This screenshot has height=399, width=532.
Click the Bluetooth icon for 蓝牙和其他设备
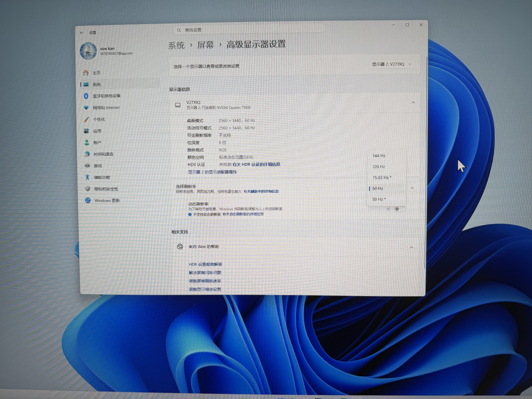(x=86, y=96)
